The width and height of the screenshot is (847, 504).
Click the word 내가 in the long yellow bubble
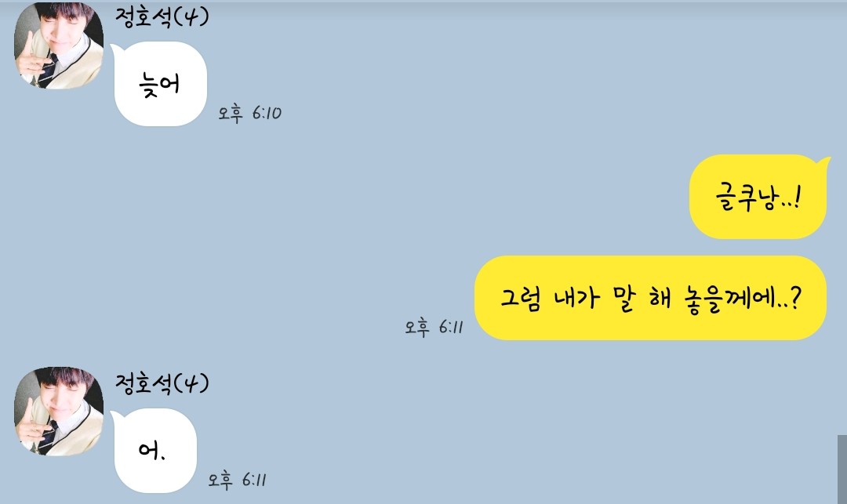(x=577, y=298)
